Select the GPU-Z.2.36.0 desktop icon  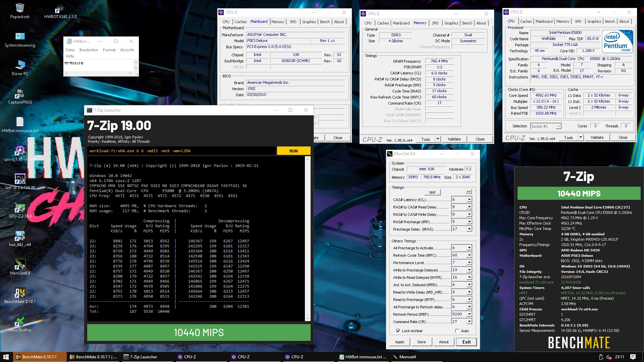tap(20, 210)
